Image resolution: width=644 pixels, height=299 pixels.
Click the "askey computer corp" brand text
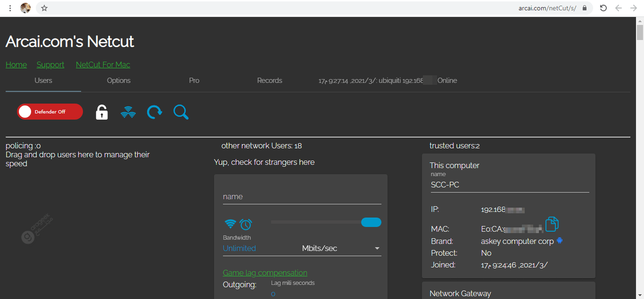pos(517,241)
